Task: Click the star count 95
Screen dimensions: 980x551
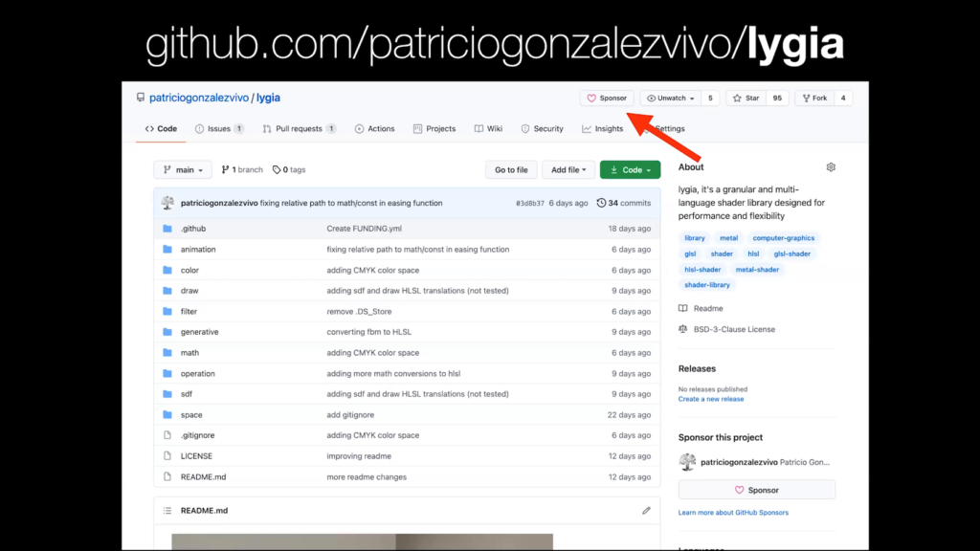Action: click(x=777, y=99)
